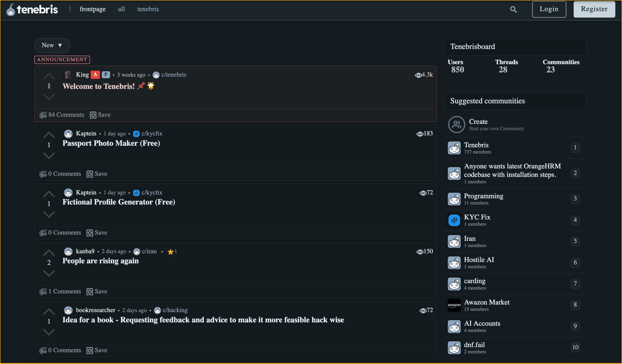This screenshot has width=622, height=364.
Task: Select the all navigation tab
Action: pyautogui.click(x=121, y=9)
